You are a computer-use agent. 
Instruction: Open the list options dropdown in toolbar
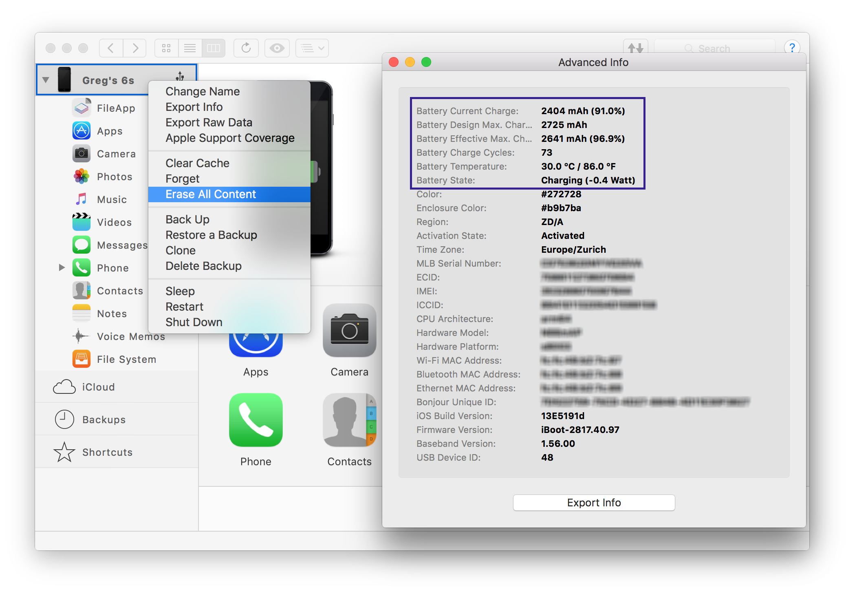[312, 48]
